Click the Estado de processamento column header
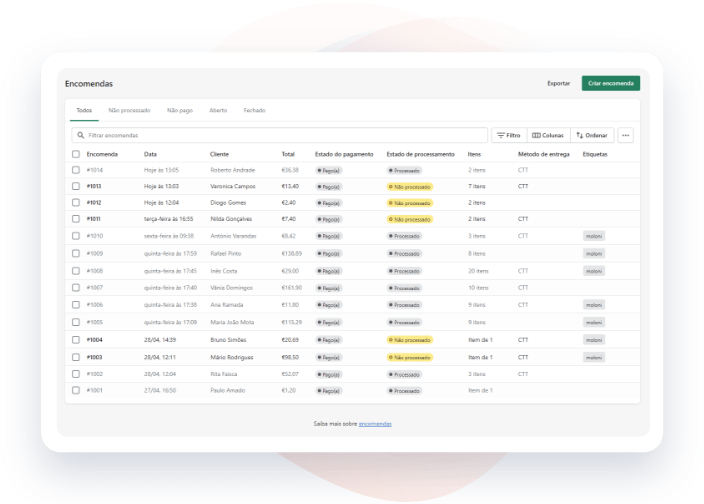 point(420,154)
